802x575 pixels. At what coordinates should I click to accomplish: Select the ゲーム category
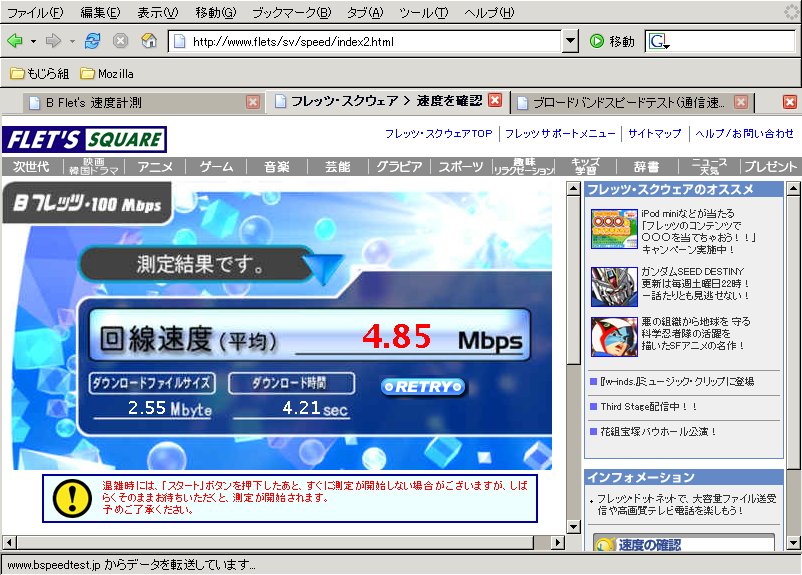216,167
